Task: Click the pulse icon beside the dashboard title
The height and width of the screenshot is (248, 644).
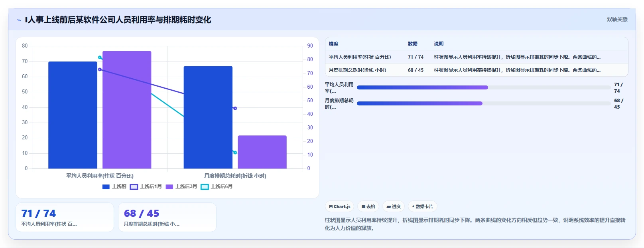Action: click(19, 20)
